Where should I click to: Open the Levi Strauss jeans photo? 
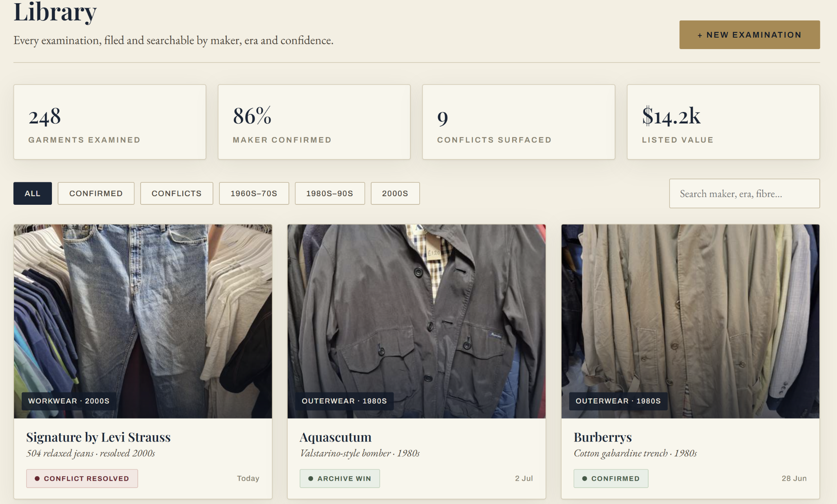pos(143,321)
